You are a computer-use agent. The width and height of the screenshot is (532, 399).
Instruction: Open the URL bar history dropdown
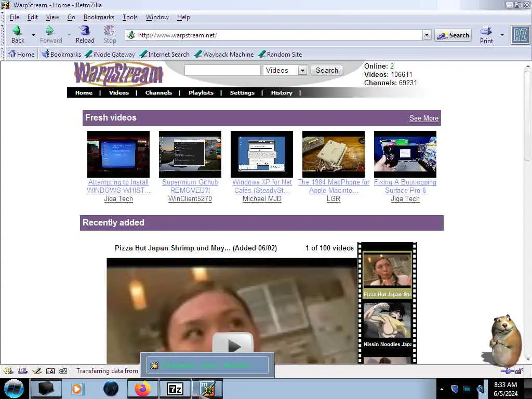(427, 35)
